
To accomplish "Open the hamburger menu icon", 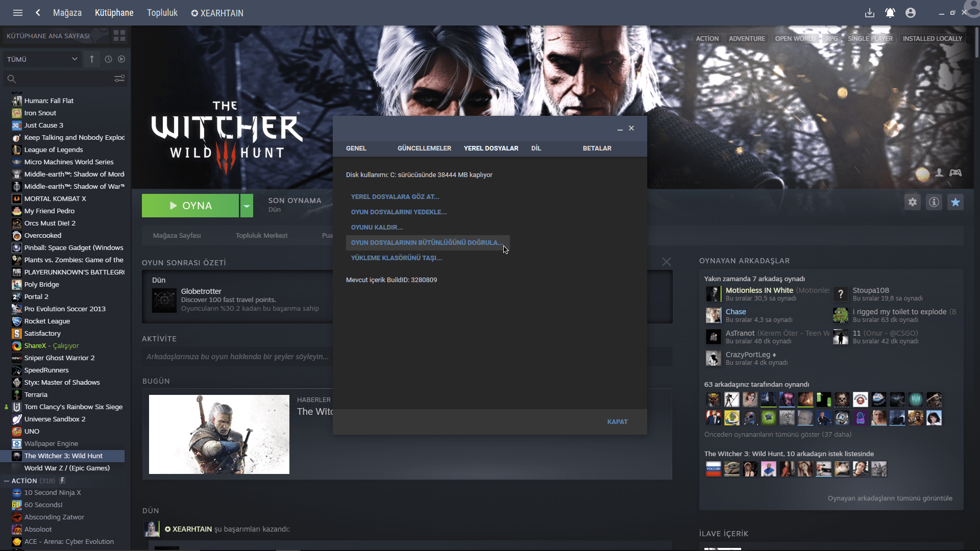I will coord(18,13).
